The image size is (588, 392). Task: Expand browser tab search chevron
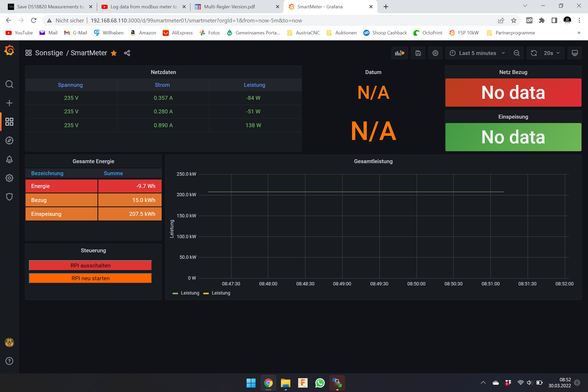click(x=525, y=6)
